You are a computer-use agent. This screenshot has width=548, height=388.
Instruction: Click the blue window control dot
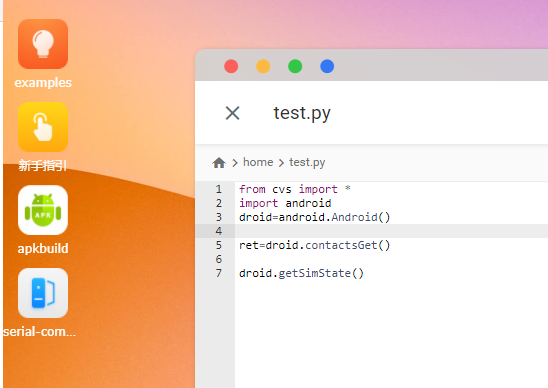(x=327, y=66)
